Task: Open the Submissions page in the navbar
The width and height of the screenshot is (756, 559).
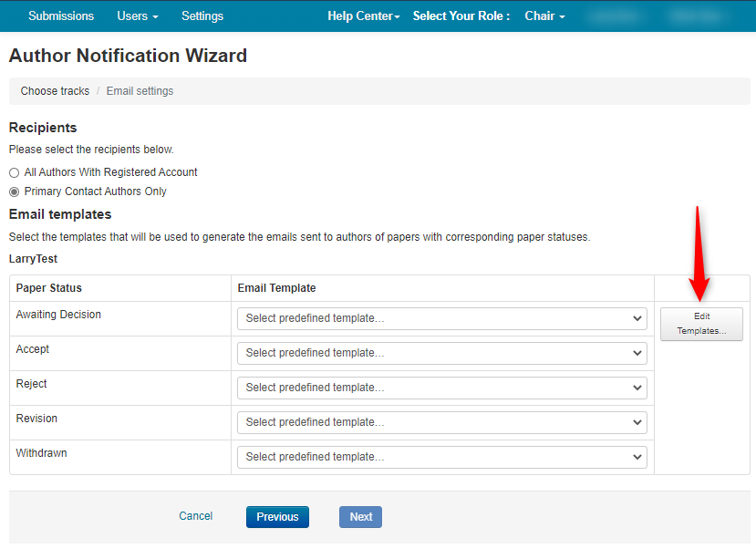Action: point(61,16)
